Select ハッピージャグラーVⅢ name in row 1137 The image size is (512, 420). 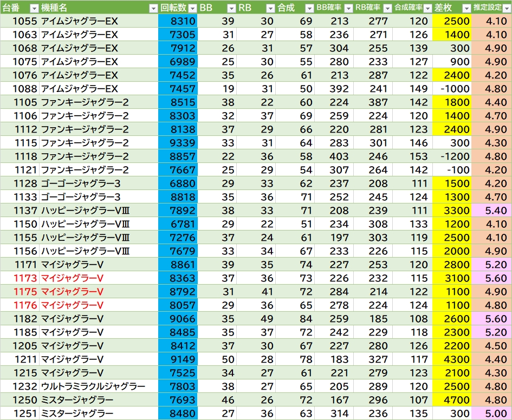(x=85, y=211)
